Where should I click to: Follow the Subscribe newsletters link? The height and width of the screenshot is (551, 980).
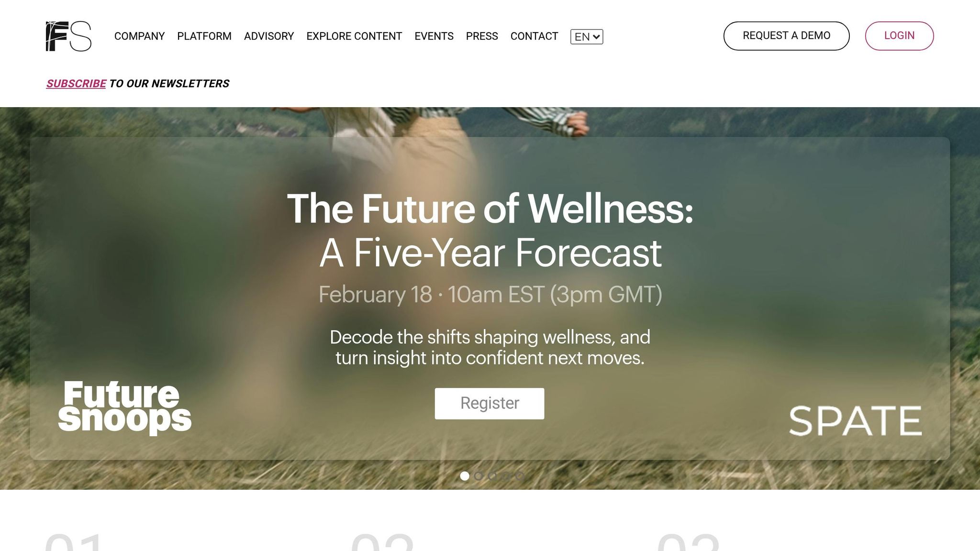pyautogui.click(x=76, y=84)
